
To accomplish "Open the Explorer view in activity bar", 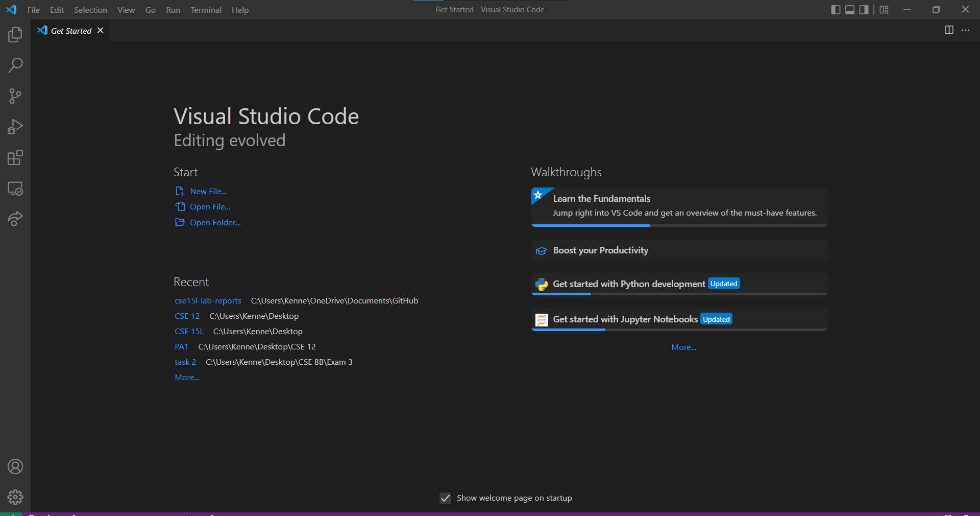I will pos(15,35).
